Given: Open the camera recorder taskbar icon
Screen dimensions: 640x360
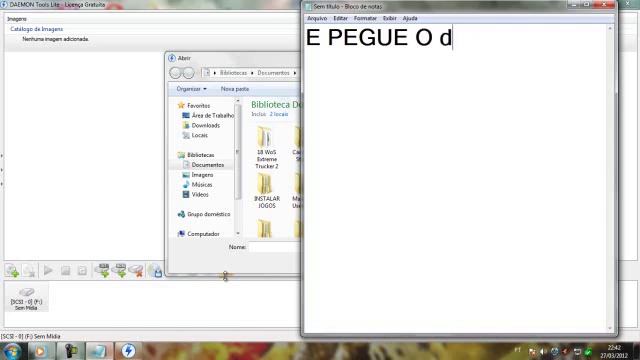Looking at the screenshot, I should click(x=71, y=351).
